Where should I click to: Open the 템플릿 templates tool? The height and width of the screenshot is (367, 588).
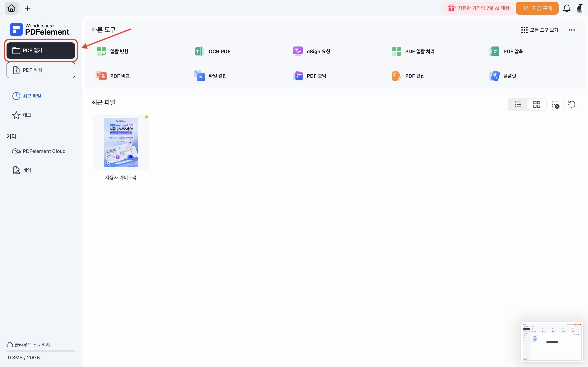[502, 76]
